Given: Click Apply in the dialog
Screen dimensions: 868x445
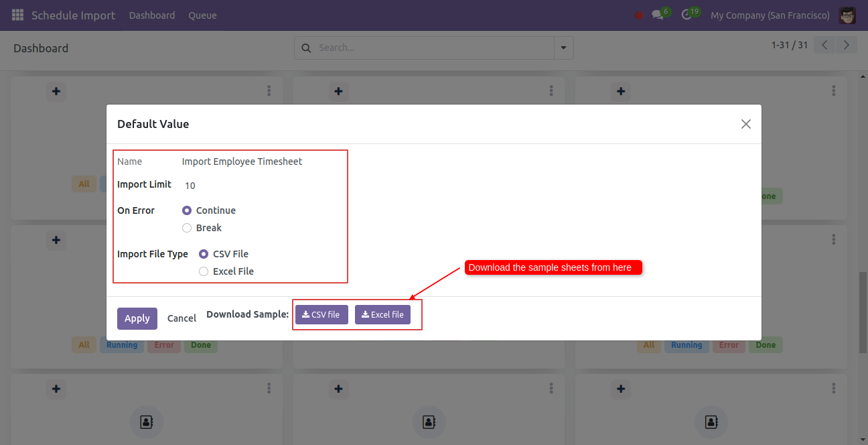Looking at the screenshot, I should (x=137, y=318).
